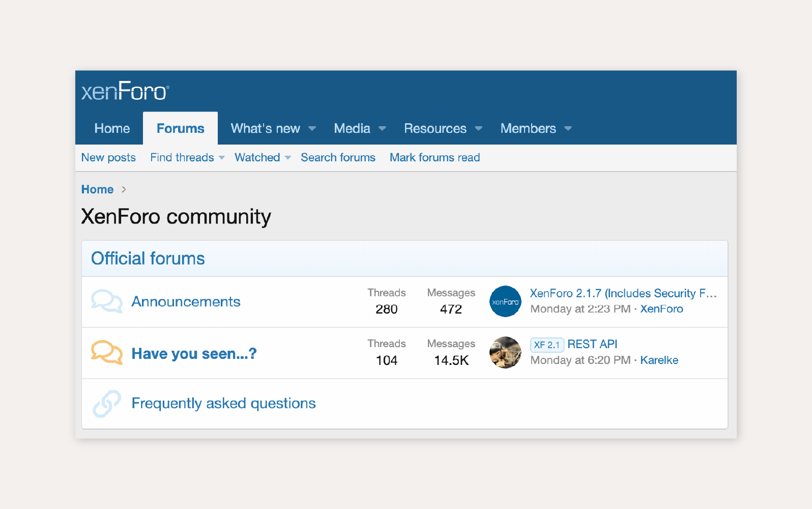Click the chain link icon beside FAQ
The width and height of the screenshot is (812, 509).
point(107,404)
